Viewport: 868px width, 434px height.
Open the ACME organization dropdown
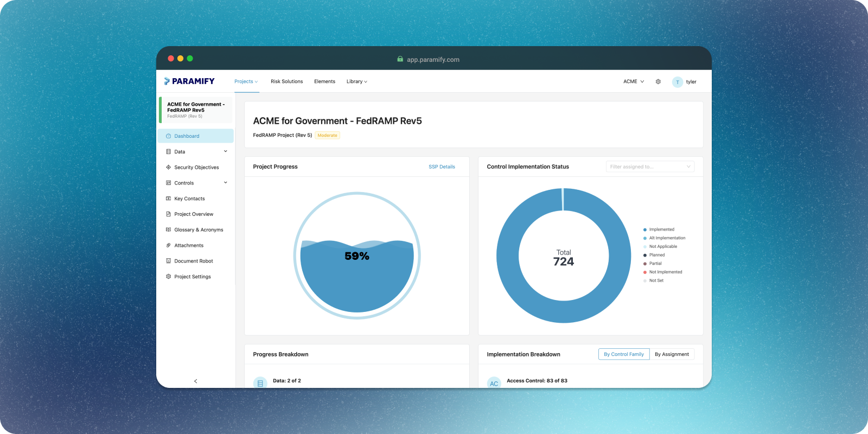coord(634,82)
